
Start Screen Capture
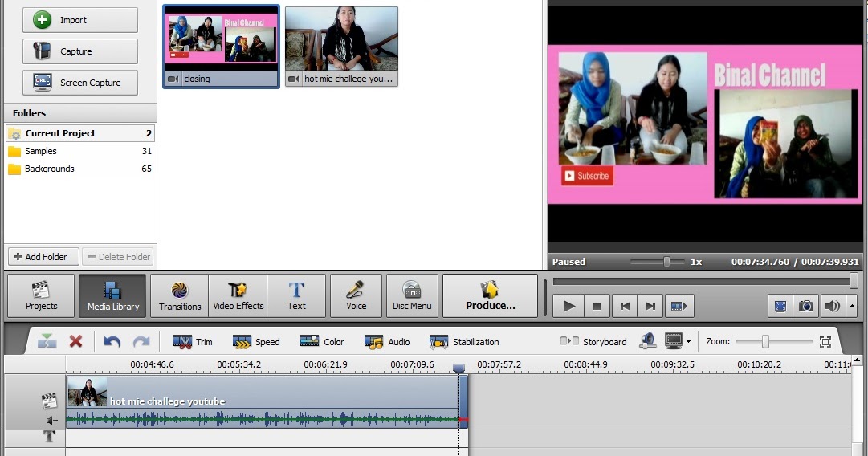(80, 83)
